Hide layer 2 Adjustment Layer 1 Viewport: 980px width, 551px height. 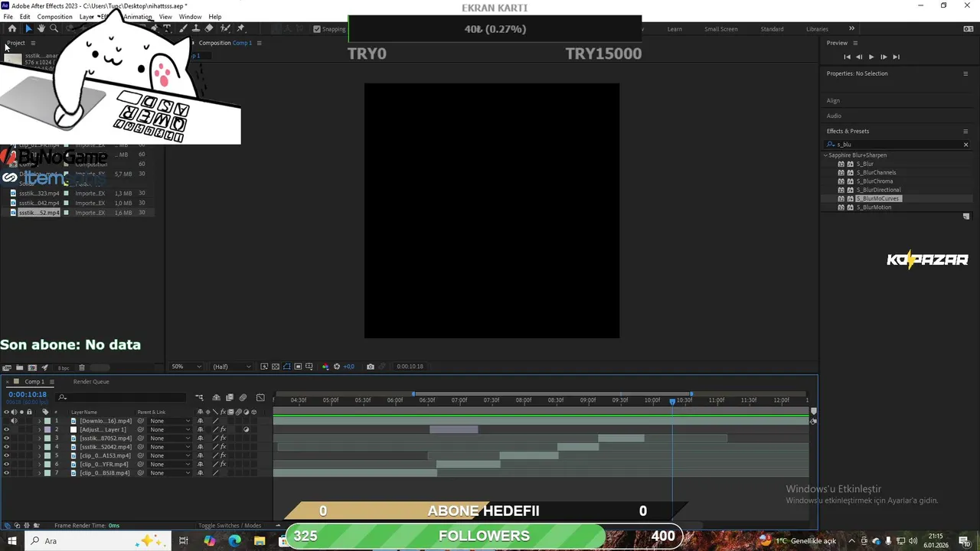[x=6, y=429]
